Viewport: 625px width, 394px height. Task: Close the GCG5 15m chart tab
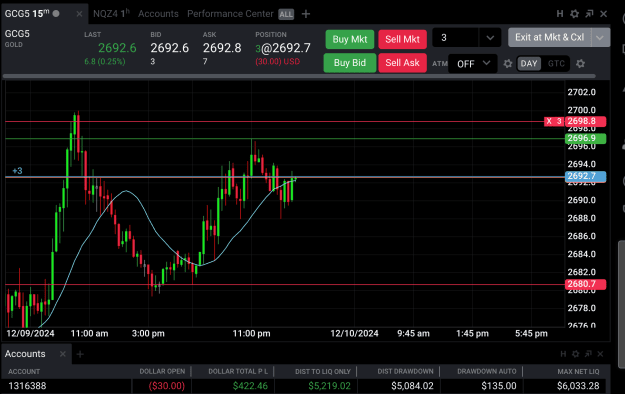pyautogui.click(x=79, y=14)
